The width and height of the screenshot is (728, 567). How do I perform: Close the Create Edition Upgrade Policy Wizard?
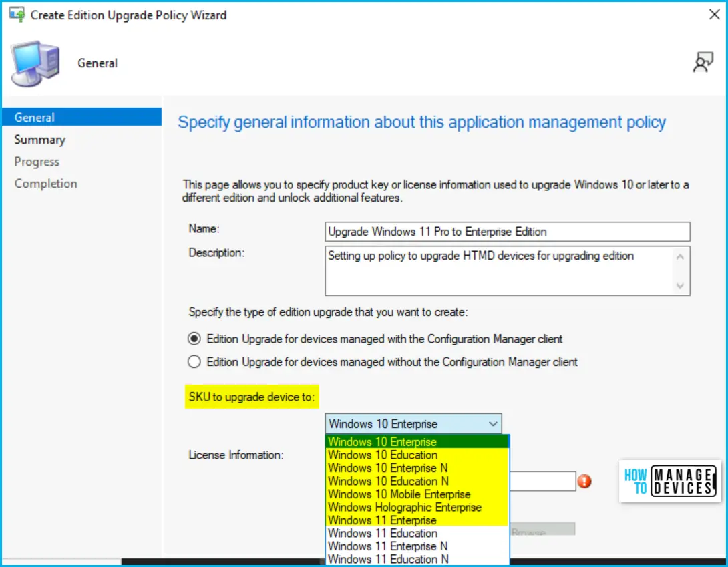click(714, 15)
